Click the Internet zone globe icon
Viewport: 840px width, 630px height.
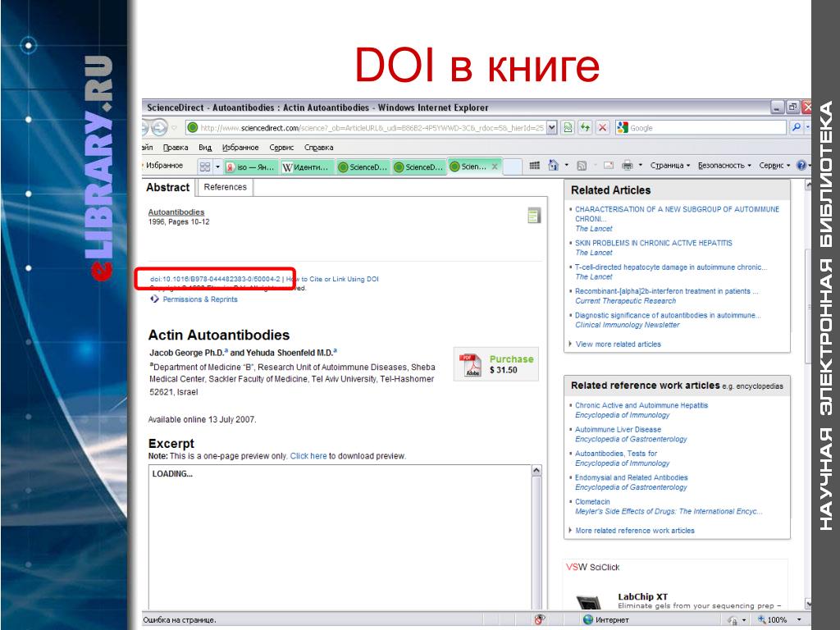pyautogui.click(x=587, y=620)
